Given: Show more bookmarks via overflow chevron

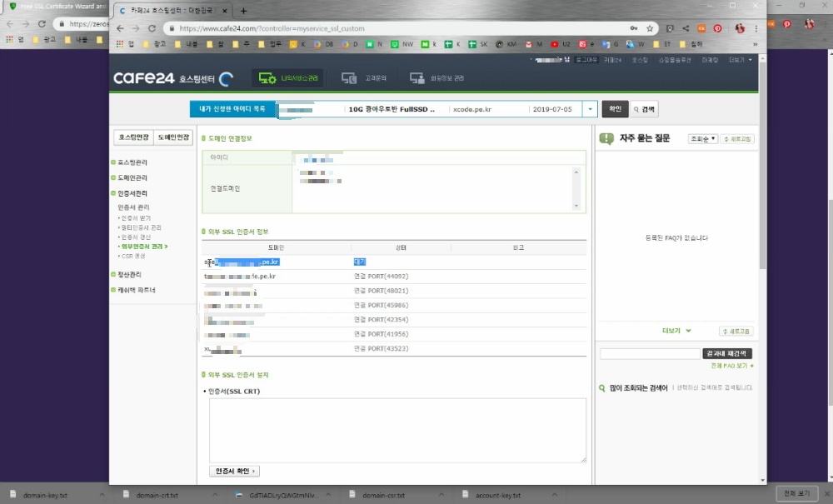Looking at the screenshot, I should point(755,44).
